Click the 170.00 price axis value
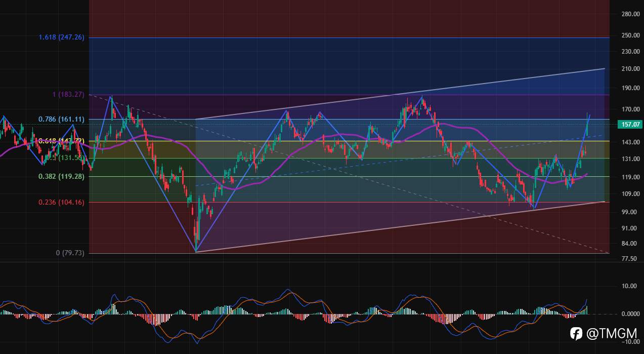Image resolution: width=644 pixels, height=354 pixels. click(630, 109)
